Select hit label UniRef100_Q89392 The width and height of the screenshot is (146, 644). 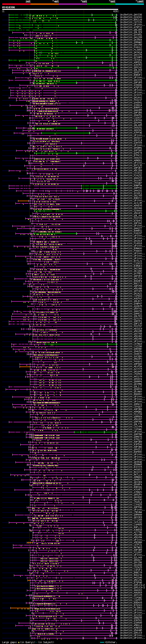pyautogui.click(x=131, y=130)
